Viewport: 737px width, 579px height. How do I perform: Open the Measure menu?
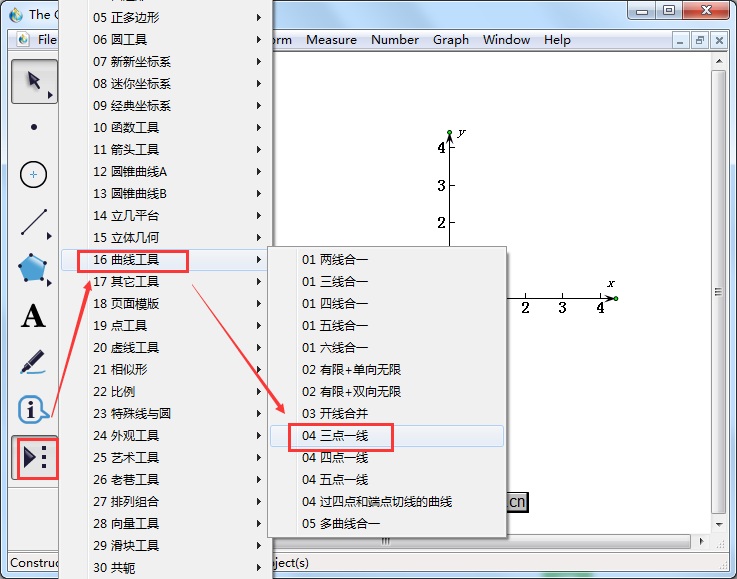coord(331,40)
